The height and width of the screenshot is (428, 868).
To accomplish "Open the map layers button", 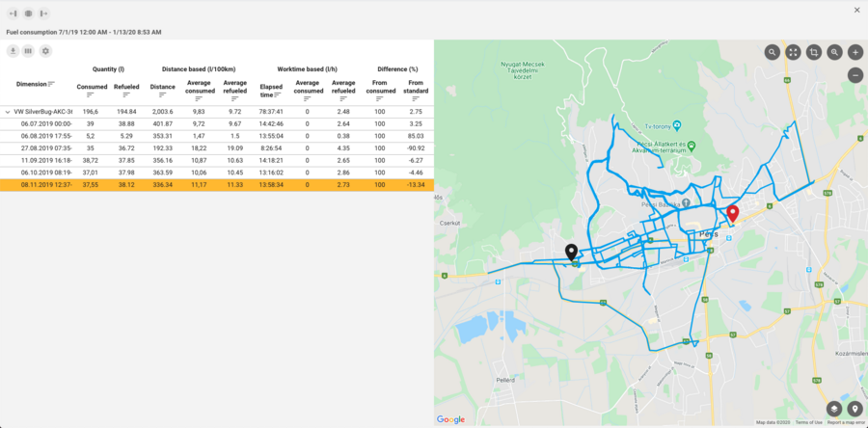I will click(834, 410).
